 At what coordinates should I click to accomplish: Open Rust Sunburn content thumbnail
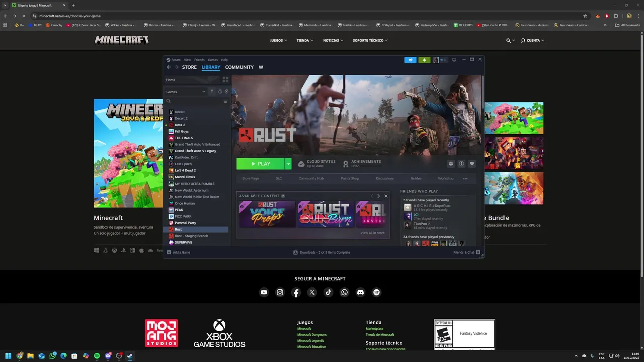[326, 214]
